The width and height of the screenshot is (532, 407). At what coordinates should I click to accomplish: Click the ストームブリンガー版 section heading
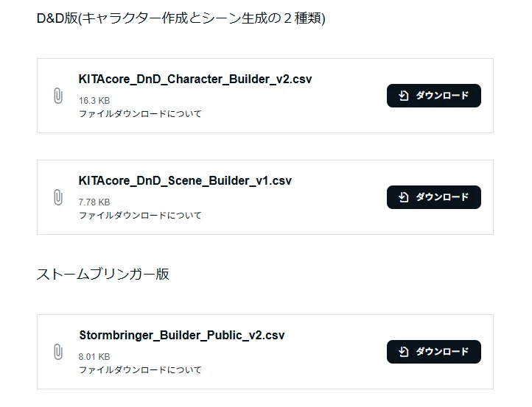[103, 275]
